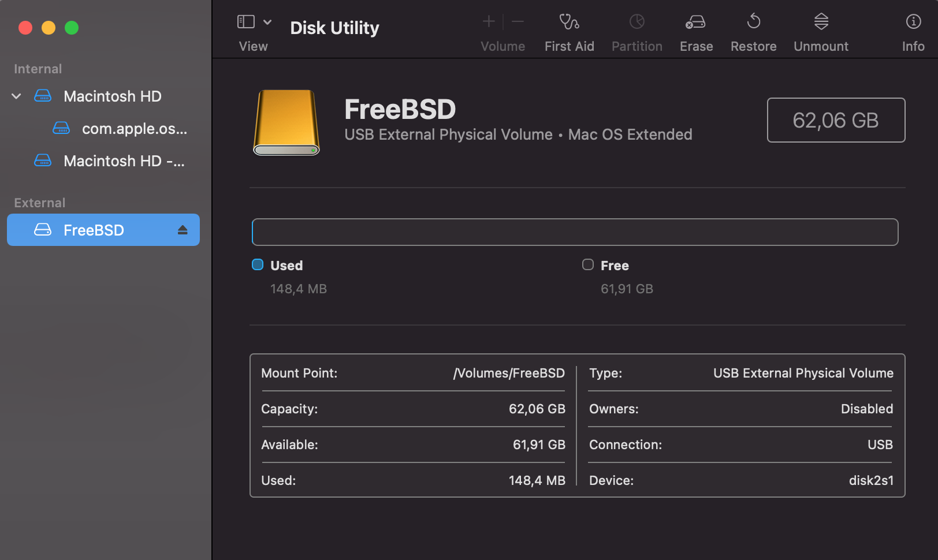Eject the FreeBSD volume in the sidebar
Image resolution: width=938 pixels, height=560 pixels.
pos(183,230)
